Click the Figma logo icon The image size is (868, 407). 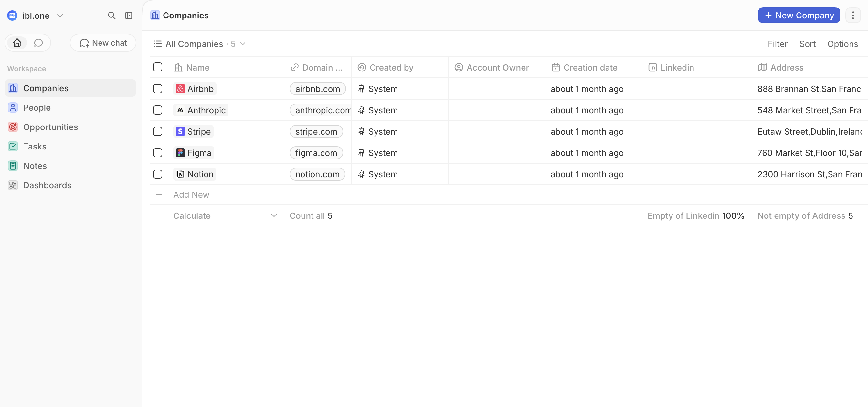pos(180,153)
